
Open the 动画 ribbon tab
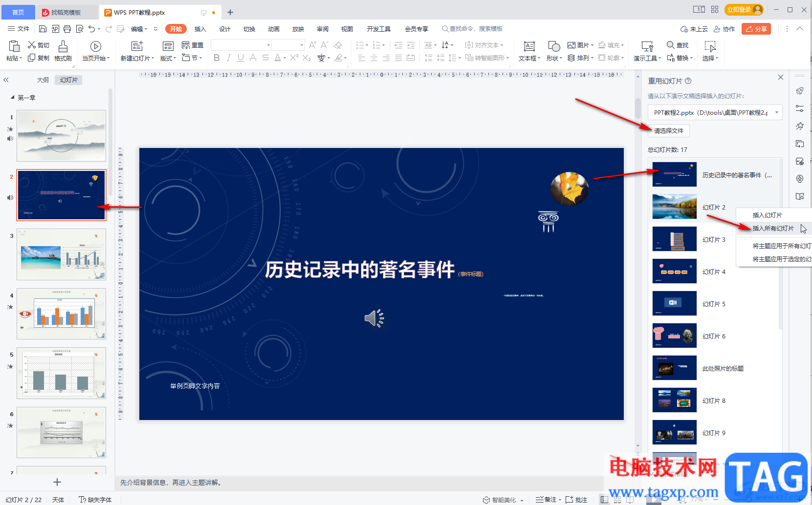274,29
